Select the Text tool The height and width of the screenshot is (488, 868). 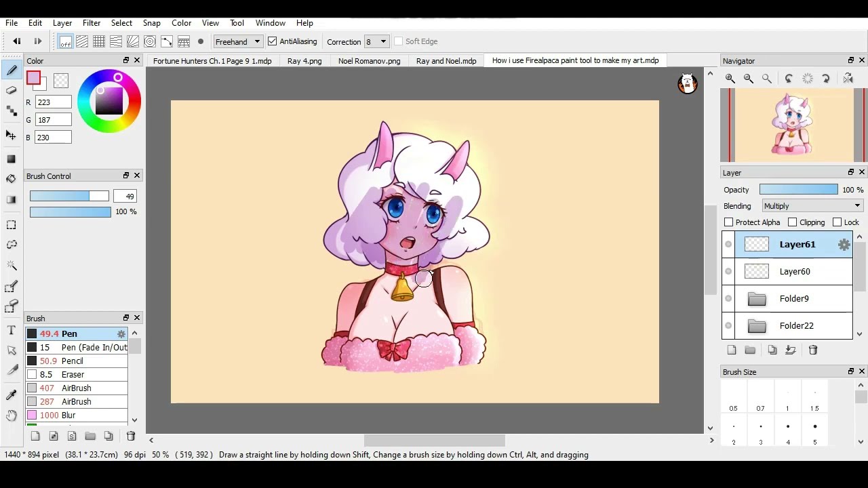12,330
